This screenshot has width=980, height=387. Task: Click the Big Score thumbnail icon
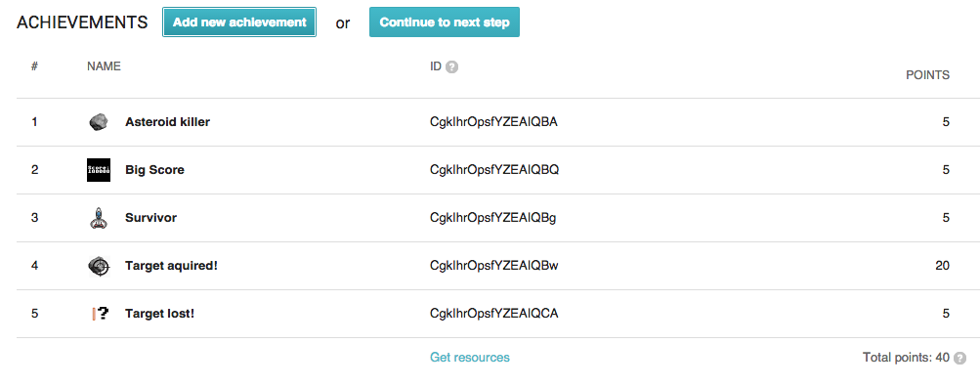[99, 170]
